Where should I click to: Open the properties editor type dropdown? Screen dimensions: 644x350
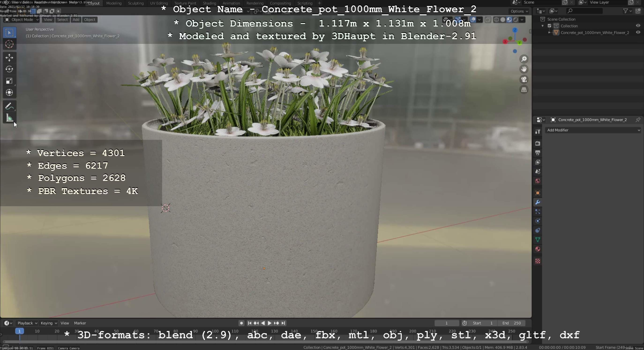click(x=541, y=120)
